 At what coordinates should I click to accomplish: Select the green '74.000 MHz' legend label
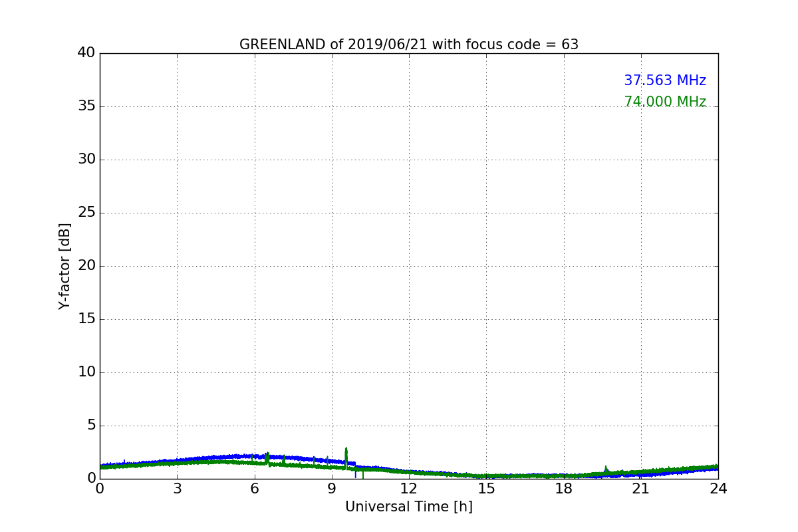click(x=665, y=102)
